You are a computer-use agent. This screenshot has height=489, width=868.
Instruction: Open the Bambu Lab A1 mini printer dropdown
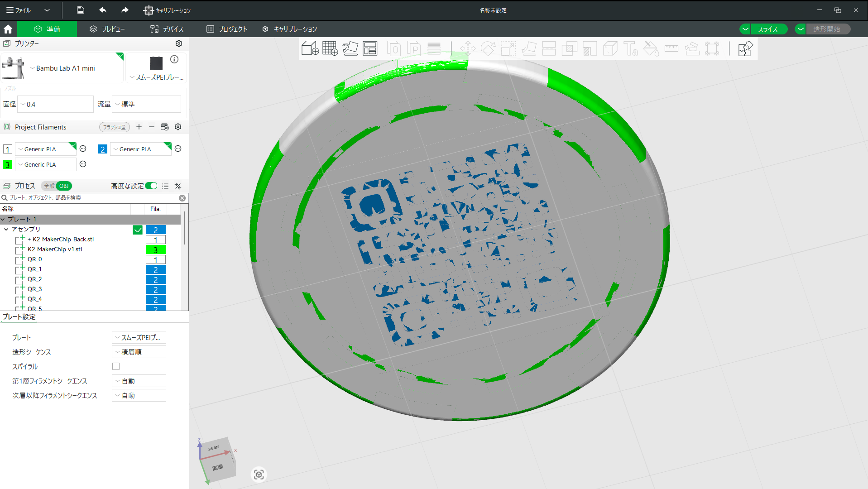tap(62, 68)
